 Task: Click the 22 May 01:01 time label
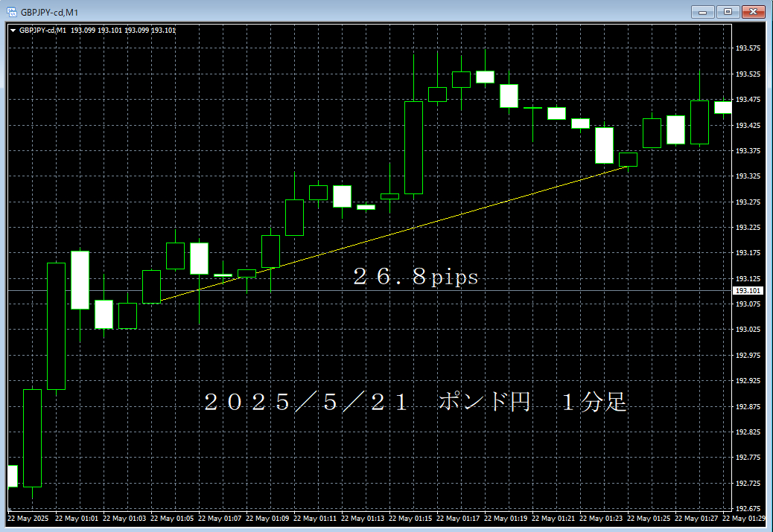click(77, 518)
